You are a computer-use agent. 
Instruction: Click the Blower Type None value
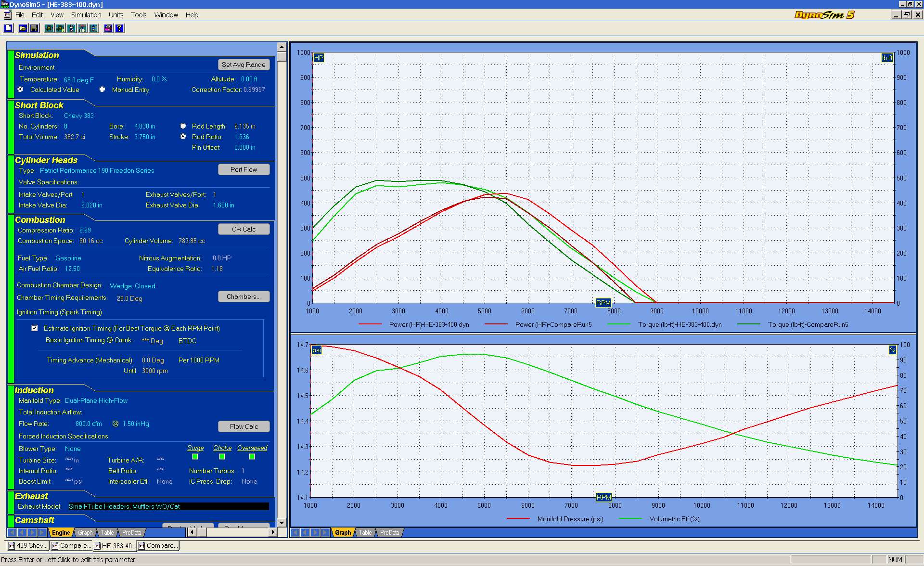point(73,449)
